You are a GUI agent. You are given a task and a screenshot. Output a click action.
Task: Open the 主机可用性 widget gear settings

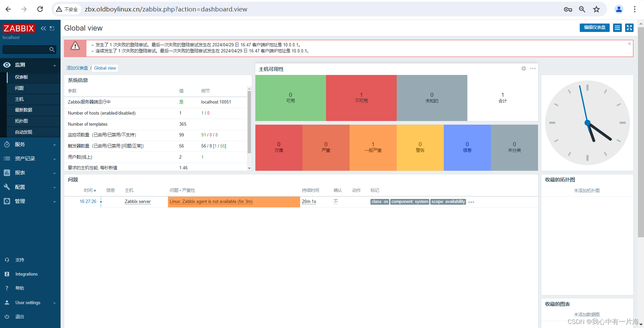pyautogui.click(x=524, y=69)
